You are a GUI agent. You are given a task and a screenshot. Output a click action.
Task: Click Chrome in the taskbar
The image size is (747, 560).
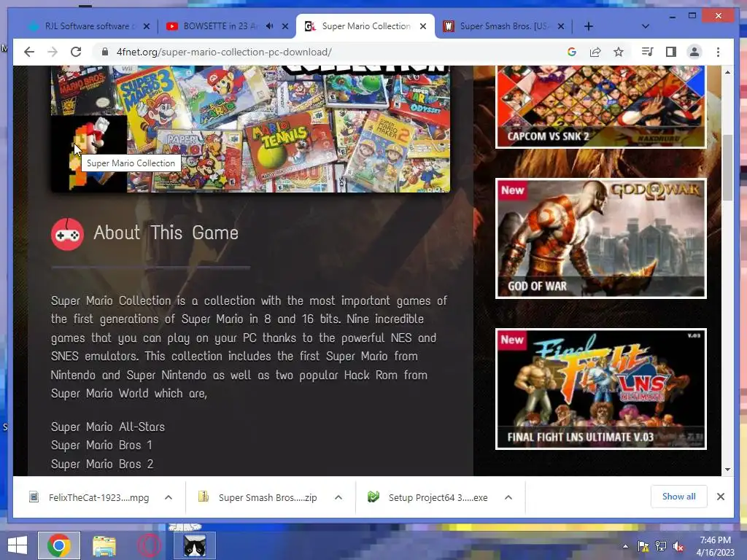[x=59, y=545]
